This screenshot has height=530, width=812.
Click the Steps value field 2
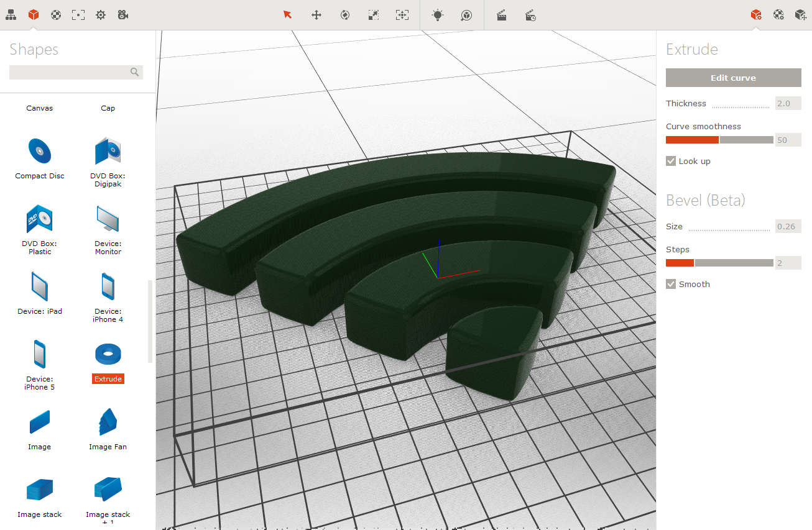[x=788, y=263]
